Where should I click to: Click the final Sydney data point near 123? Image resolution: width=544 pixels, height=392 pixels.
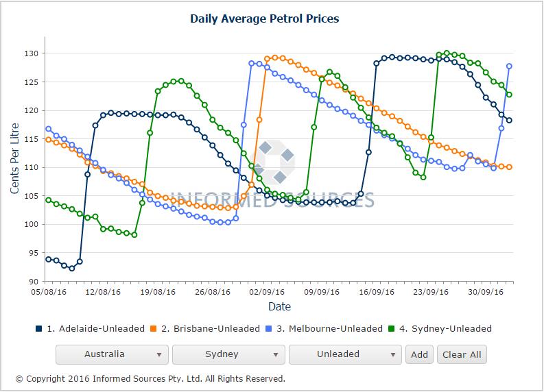509,95
